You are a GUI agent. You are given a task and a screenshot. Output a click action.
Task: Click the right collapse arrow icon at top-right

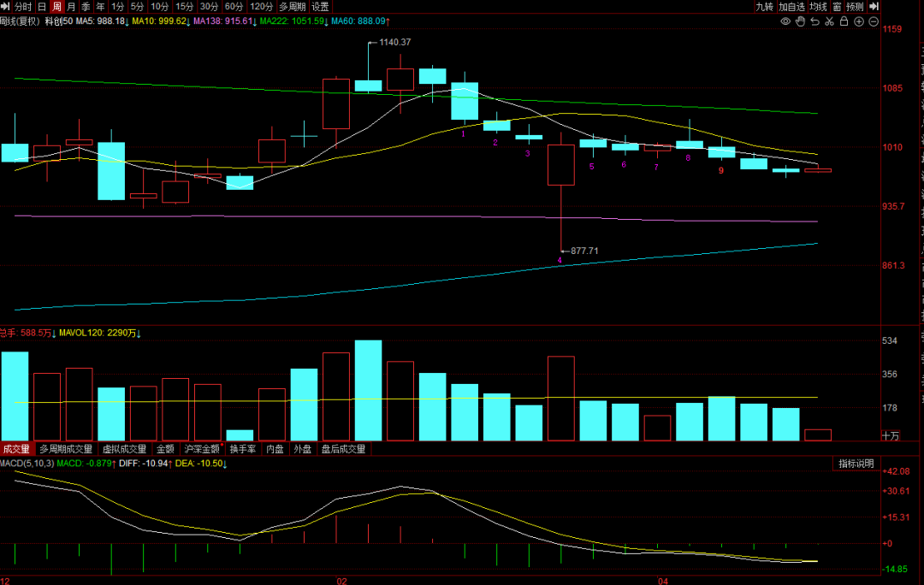coord(874,7)
